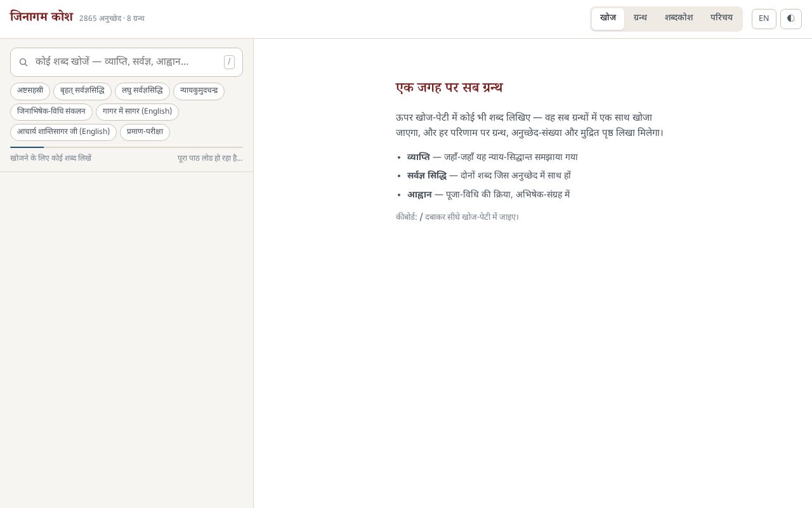Focus the word search input field
This screenshot has width=812, height=508.
pyautogui.click(x=126, y=62)
